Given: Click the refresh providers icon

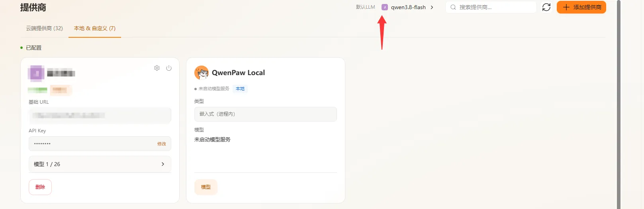Looking at the screenshot, I should 546,7.
